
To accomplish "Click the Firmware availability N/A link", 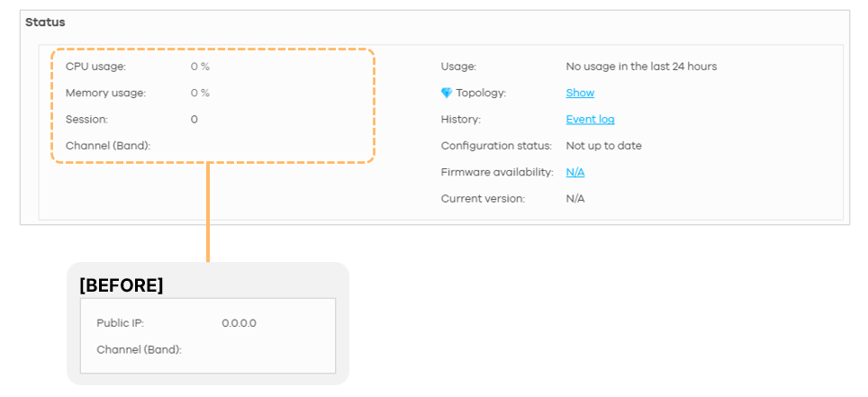I will tap(575, 172).
